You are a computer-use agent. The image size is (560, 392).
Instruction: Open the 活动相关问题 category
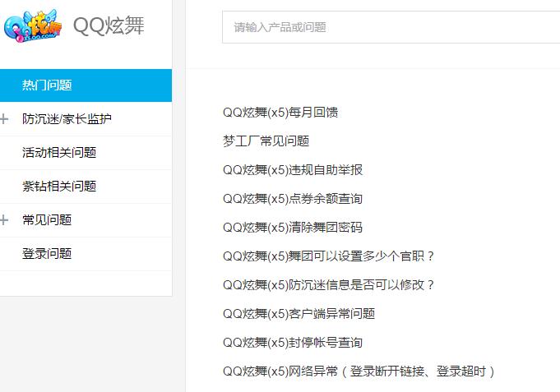[x=59, y=153]
